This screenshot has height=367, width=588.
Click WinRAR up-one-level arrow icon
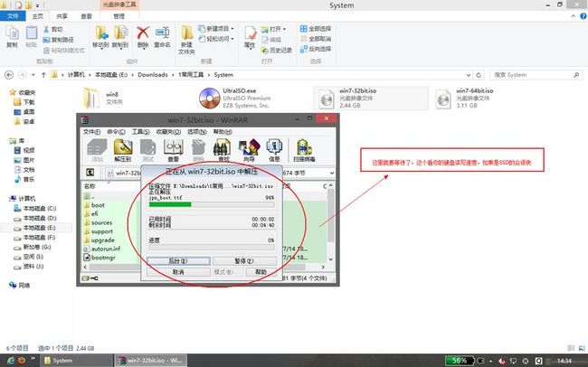coord(90,173)
